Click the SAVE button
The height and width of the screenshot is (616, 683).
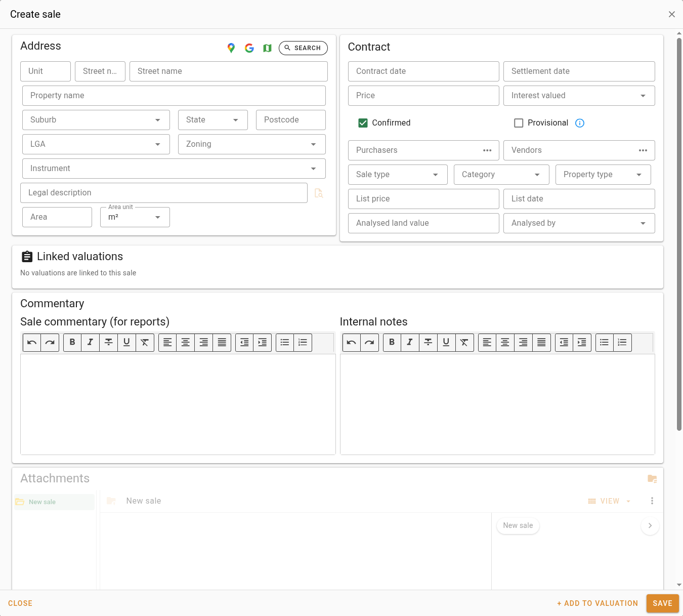[x=662, y=603]
